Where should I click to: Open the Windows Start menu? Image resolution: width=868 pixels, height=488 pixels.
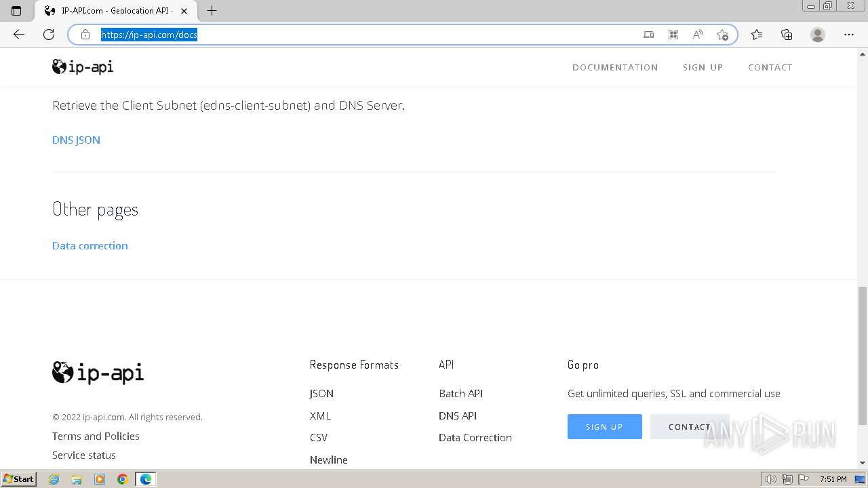click(18, 479)
